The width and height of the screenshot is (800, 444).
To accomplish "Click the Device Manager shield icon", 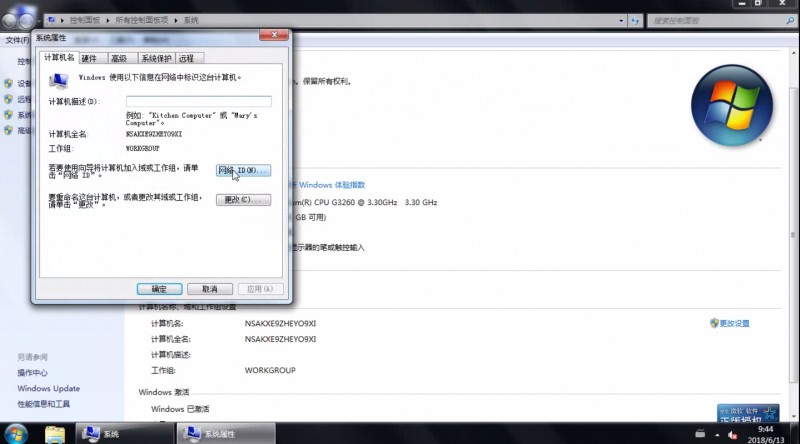I will (8, 83).
